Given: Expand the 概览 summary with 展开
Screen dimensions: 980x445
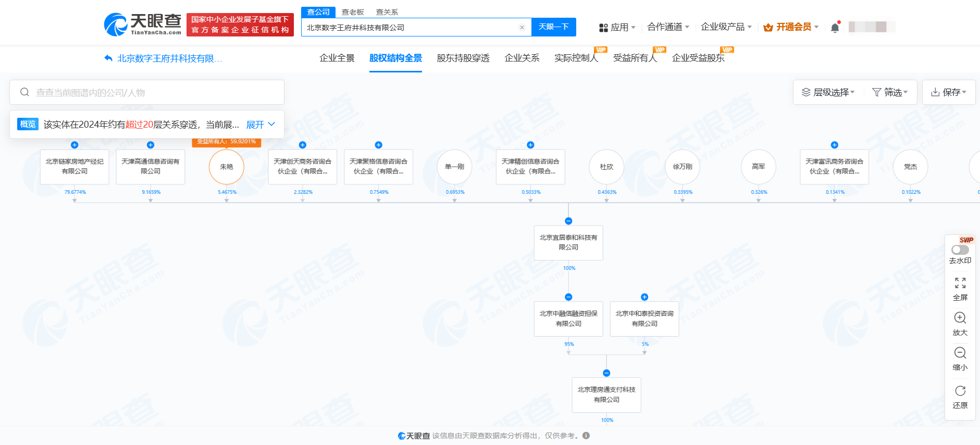Looking at the screenshot, I should (x=260, y=125).
